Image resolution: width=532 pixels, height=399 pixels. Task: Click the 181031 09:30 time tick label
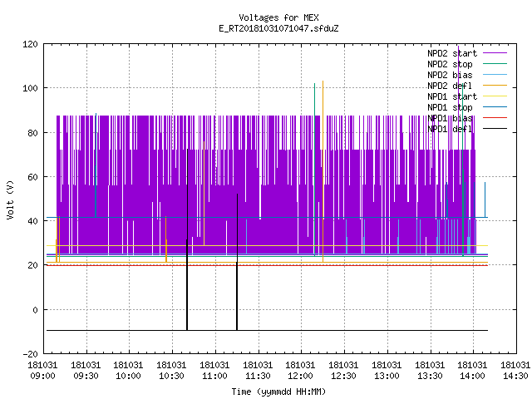[x=86, y=371]
